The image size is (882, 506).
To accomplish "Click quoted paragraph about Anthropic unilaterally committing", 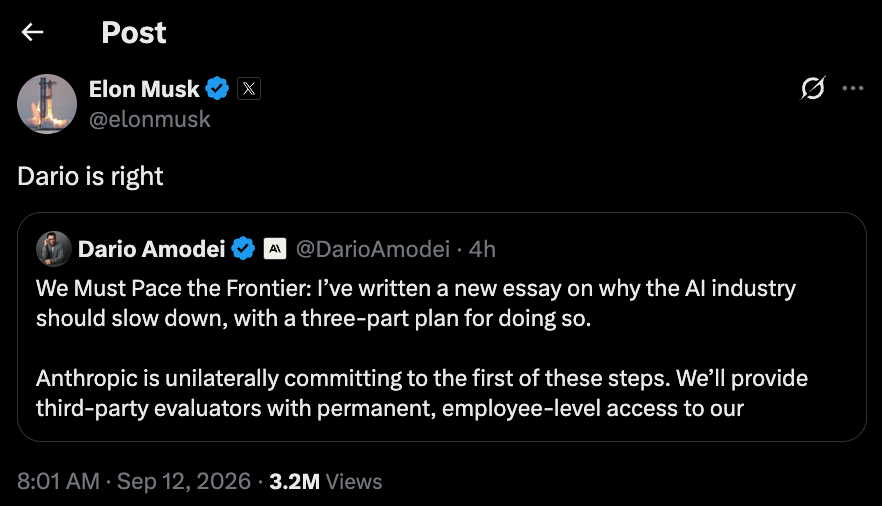I will point(422,393).
